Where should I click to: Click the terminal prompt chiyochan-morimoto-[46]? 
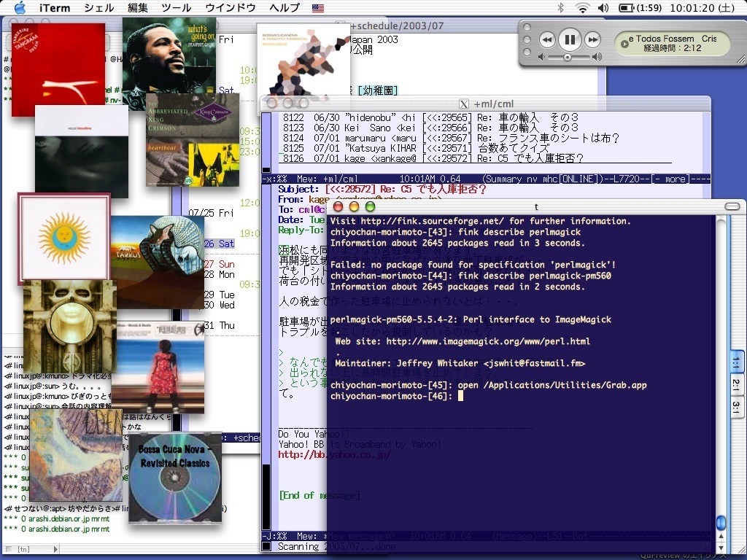coord(391,396)
